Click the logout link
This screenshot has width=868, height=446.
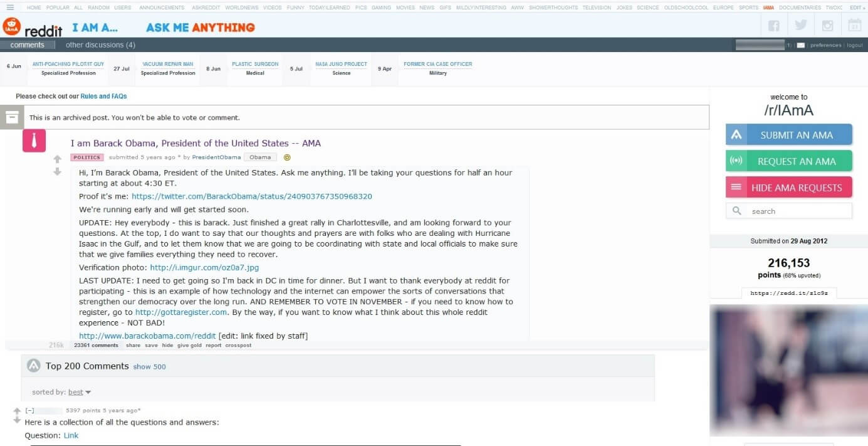[854, 45]
